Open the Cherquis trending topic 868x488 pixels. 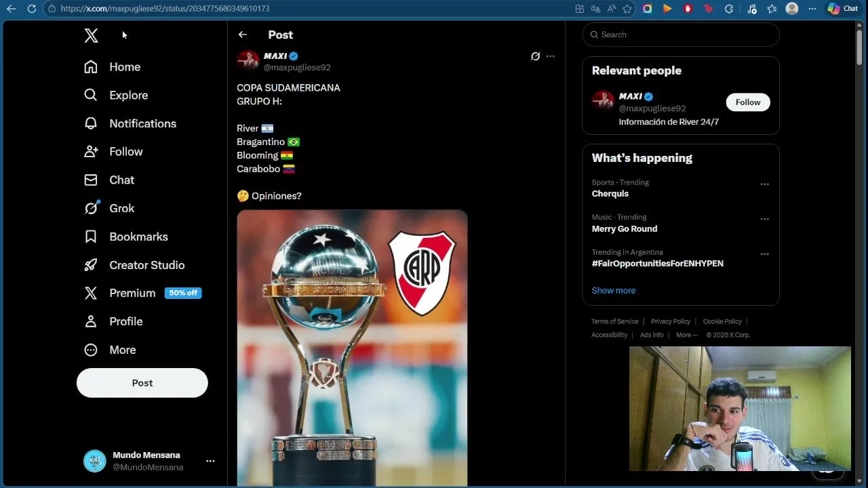coord(610,194)
